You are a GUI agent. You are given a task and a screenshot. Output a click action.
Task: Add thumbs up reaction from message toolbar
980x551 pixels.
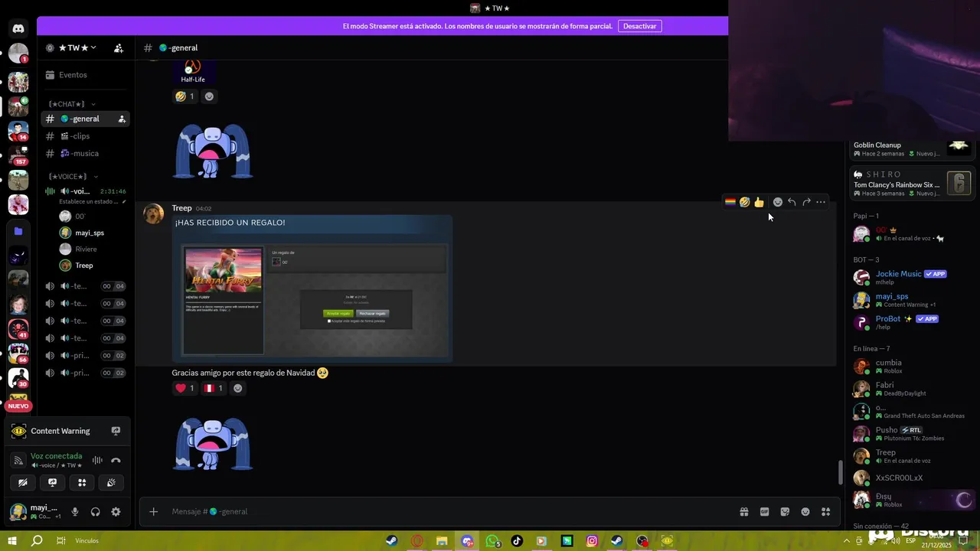(759, 202)
